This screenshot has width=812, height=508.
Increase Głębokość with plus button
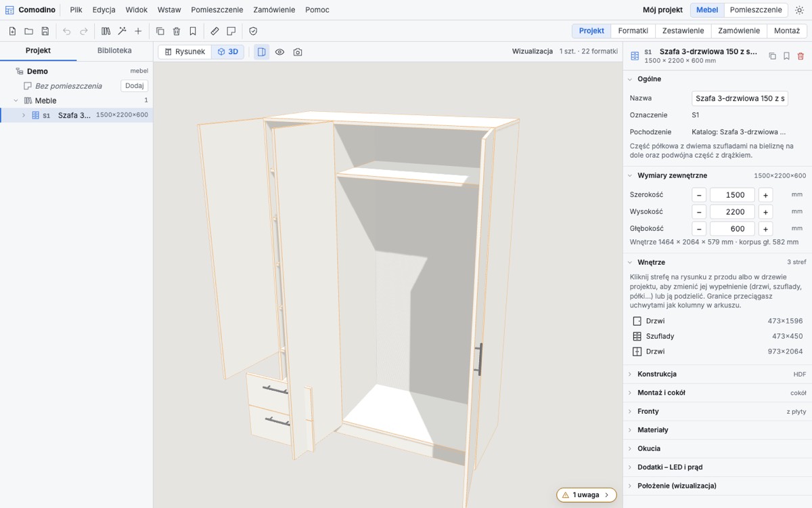coord(765,229)
